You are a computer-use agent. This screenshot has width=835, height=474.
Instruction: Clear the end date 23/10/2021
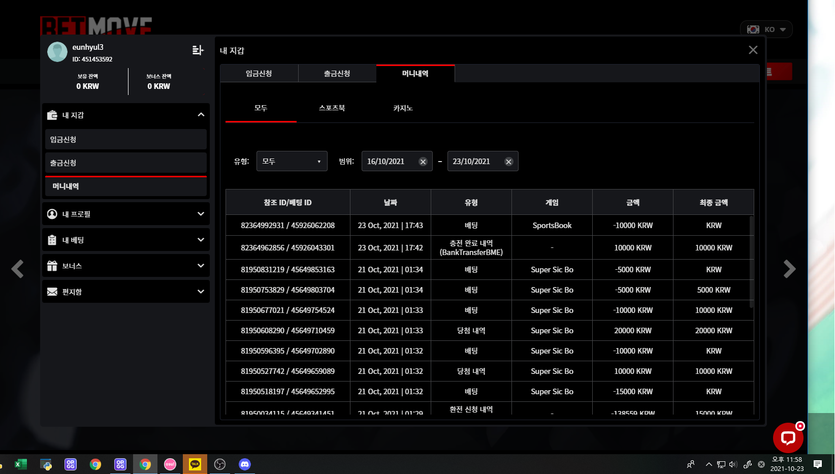pyautogui.click(x=509, y=162)
